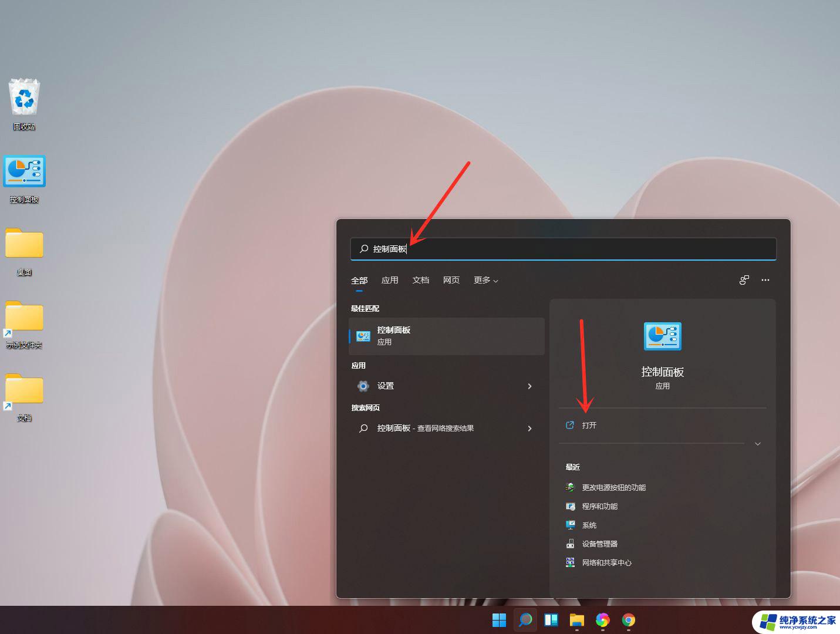Switch to the 网页 tab
Image resolution: width=840 pixels, height=634 pixels.
coord(451,280)
